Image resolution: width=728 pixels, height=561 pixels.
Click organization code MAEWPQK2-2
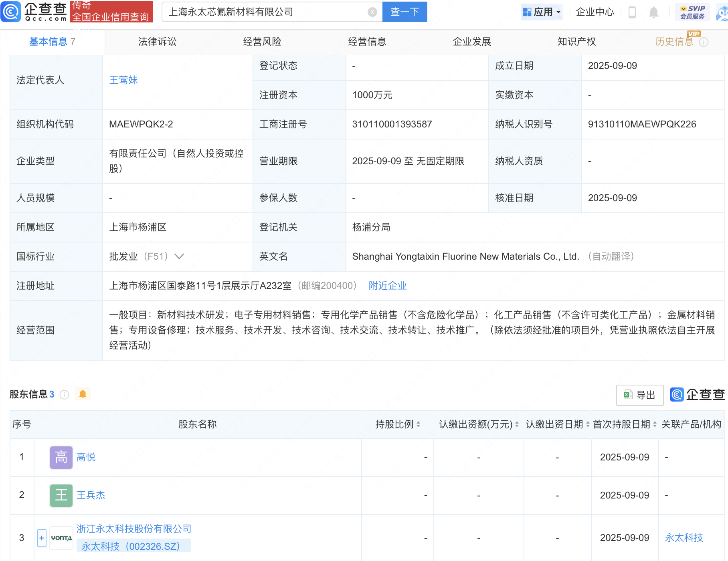[x=141, y=124]
